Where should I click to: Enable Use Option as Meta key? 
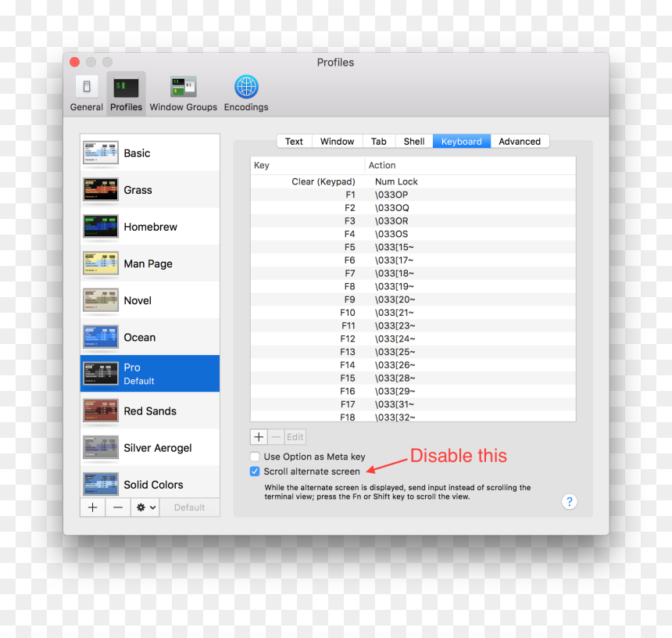[255, 457]
